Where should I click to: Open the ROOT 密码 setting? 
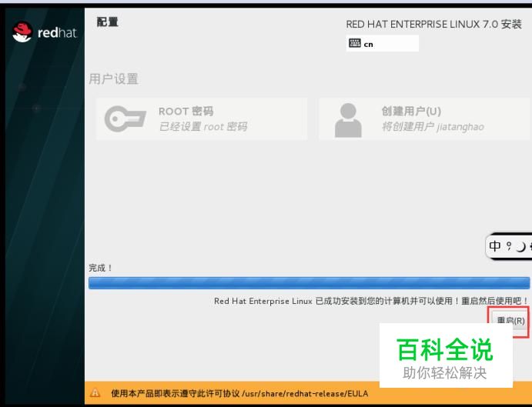point(202,118)
